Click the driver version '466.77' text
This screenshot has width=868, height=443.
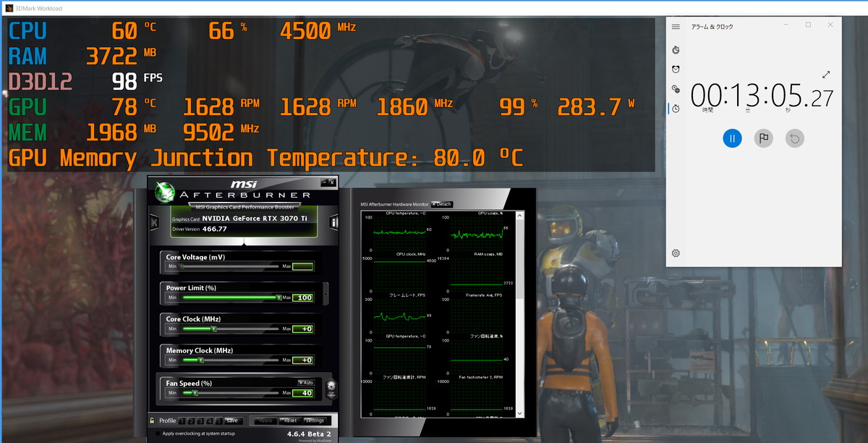point(215,229)
